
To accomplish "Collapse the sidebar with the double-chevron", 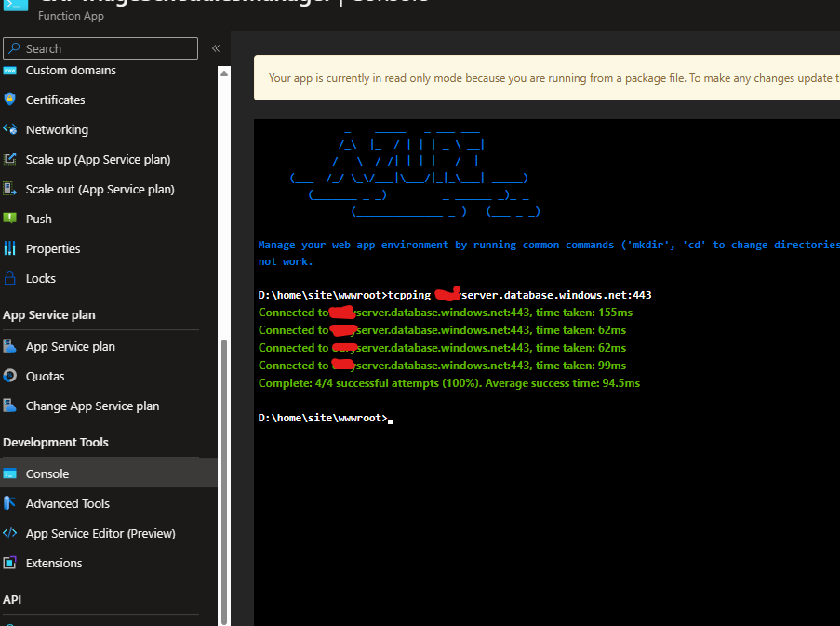I will (214, 48).
